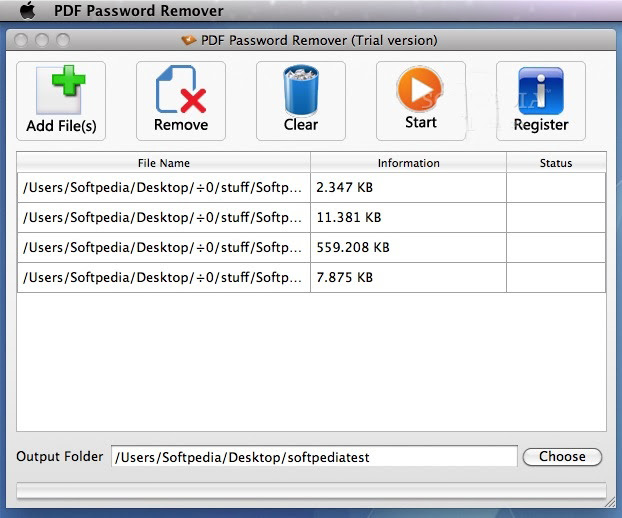Select the file row sized 2.347 KB

311,188
